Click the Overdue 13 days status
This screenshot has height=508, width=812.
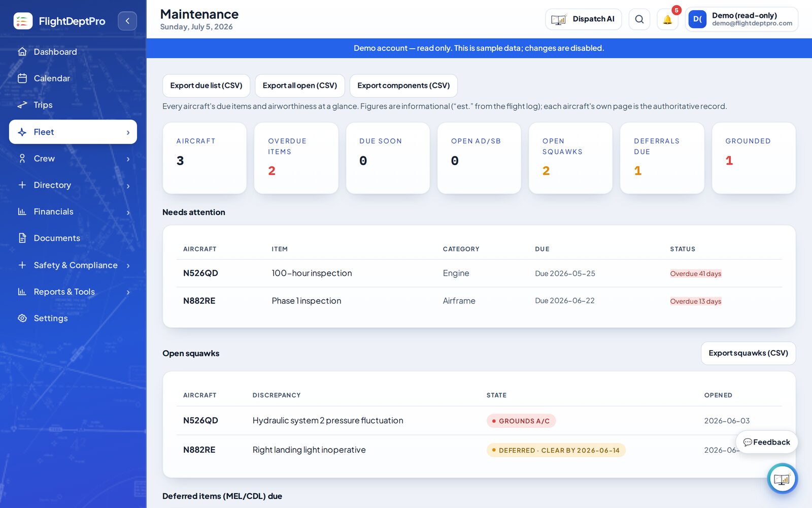695,301
